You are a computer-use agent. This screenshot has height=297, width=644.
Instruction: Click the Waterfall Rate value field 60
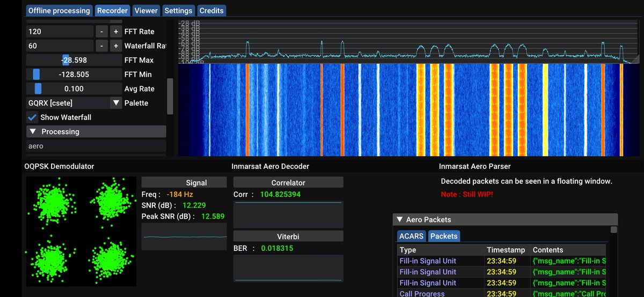click(x=60, y=46)
